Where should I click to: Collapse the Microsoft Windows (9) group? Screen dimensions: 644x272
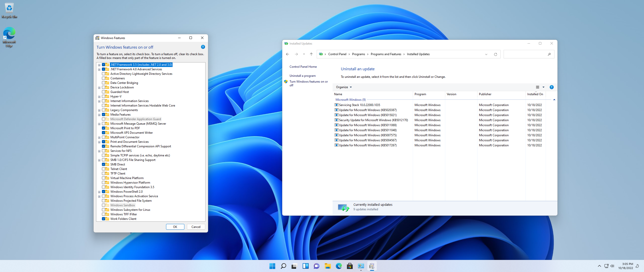554,100
